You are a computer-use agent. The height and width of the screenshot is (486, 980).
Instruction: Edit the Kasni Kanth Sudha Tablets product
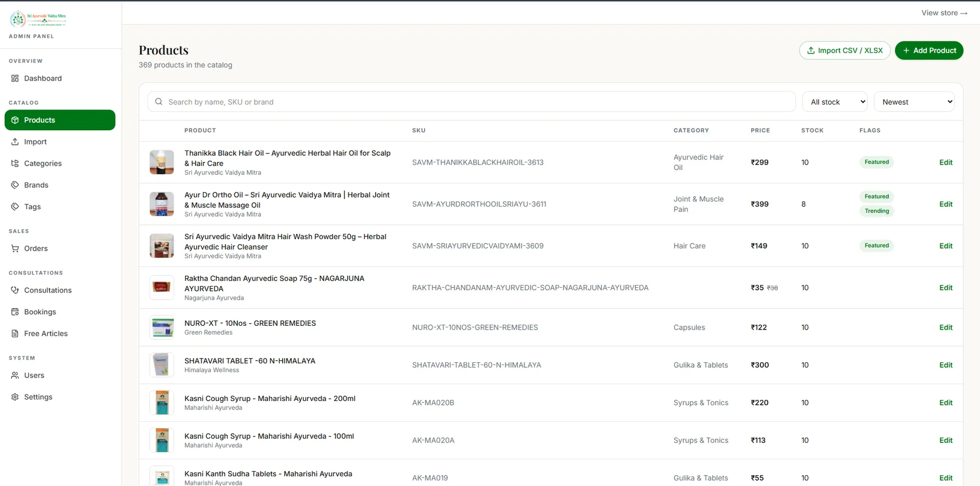[946, 478]
